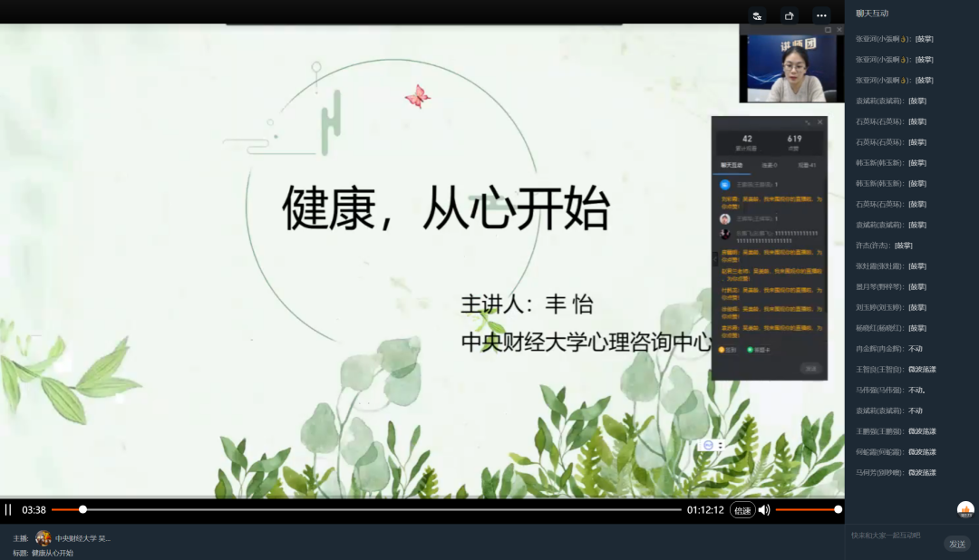Select the 聊天互动 tab in floating panel
Image resolution: width=979 pixels, height=560 pixels.
point(732,166)
